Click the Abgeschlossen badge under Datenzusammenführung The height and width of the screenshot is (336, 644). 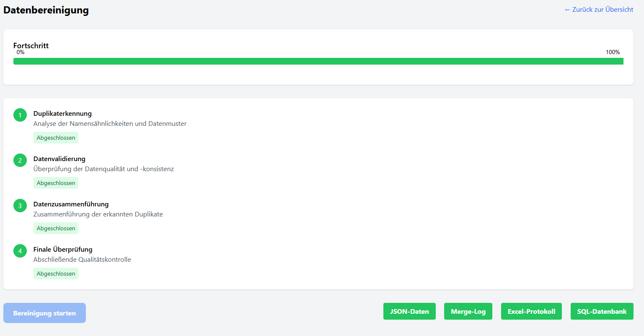coord(56,228)
